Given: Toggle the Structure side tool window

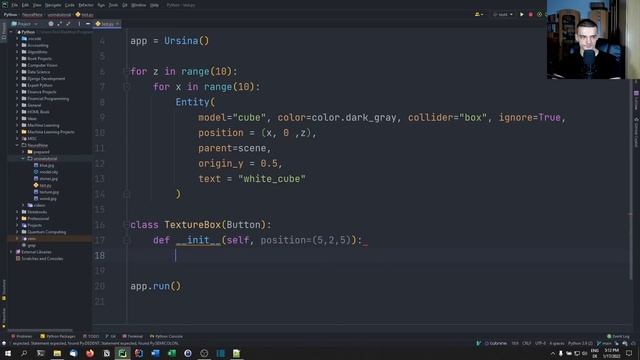Looking at the screenshot, I should click(4, 291).
